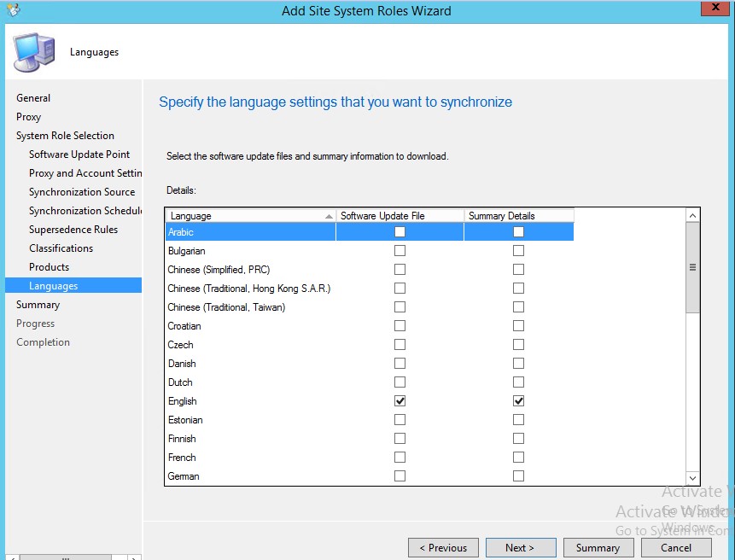The width and height of the screenshot is (735, 560).
Task: Close the Add Site System Roles Wizard
Action: (x=715, y=9)
